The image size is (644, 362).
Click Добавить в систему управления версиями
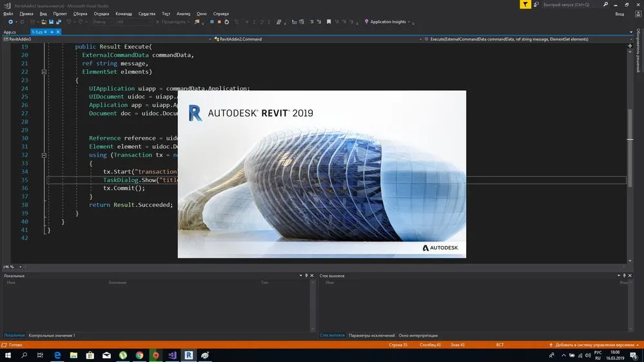[594, 345]
